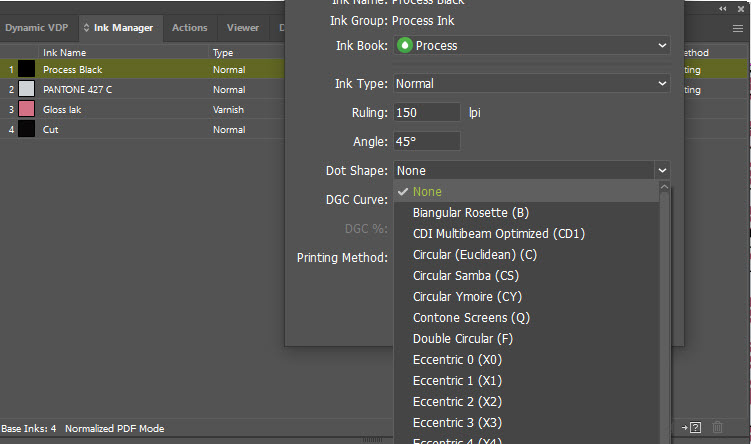Switch to the Actions tab
The width and height of the screenshot is (751, 444).
pos(189,28)
